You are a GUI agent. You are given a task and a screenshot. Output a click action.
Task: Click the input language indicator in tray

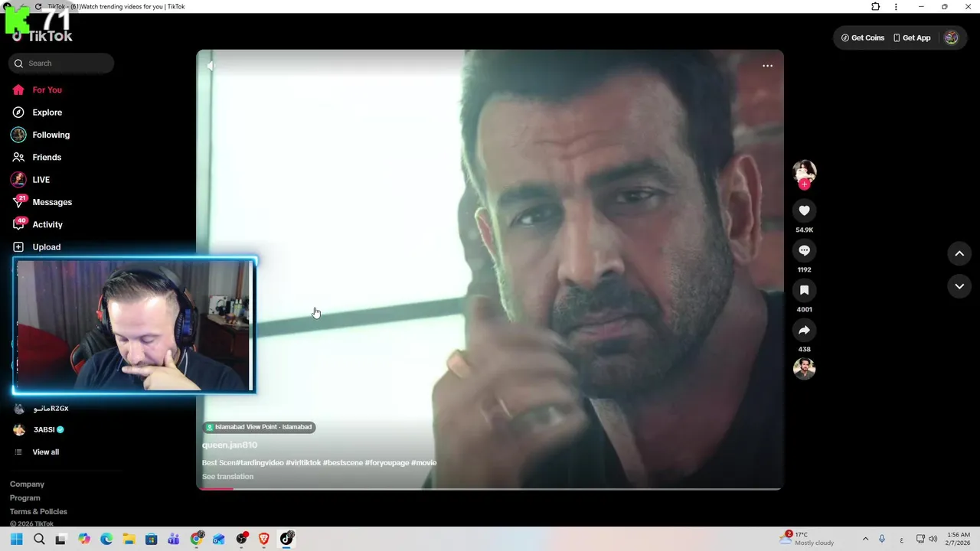click(902, 539)
